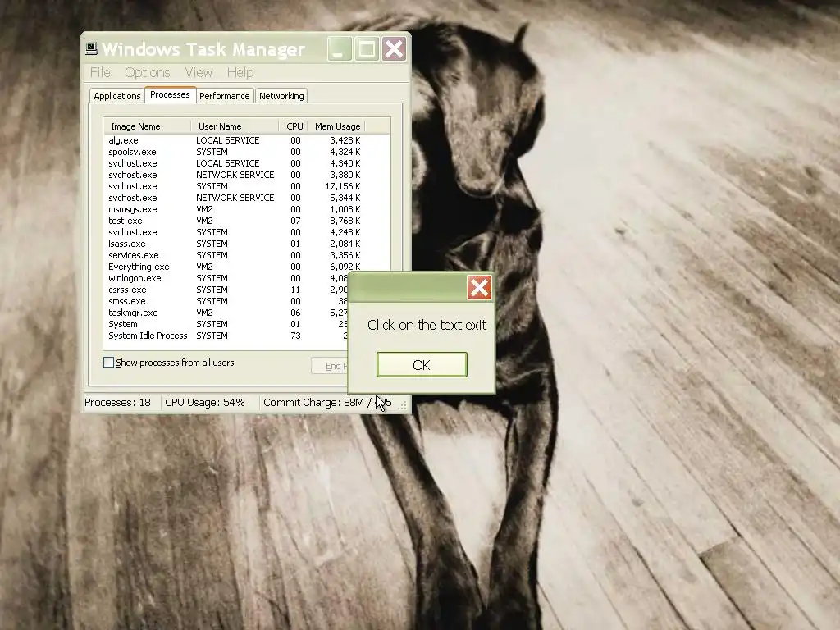The width and height of the screenshot is (840, 630).
Task: Click the Task Manager title bar icon
Action: (92, 49)
